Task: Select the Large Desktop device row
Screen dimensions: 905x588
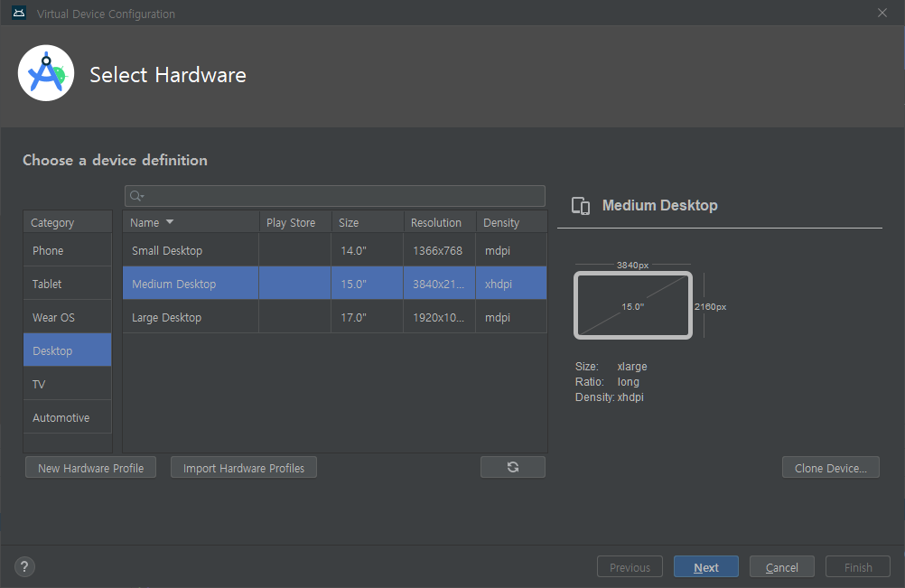Action: click(x=335, y=317)
